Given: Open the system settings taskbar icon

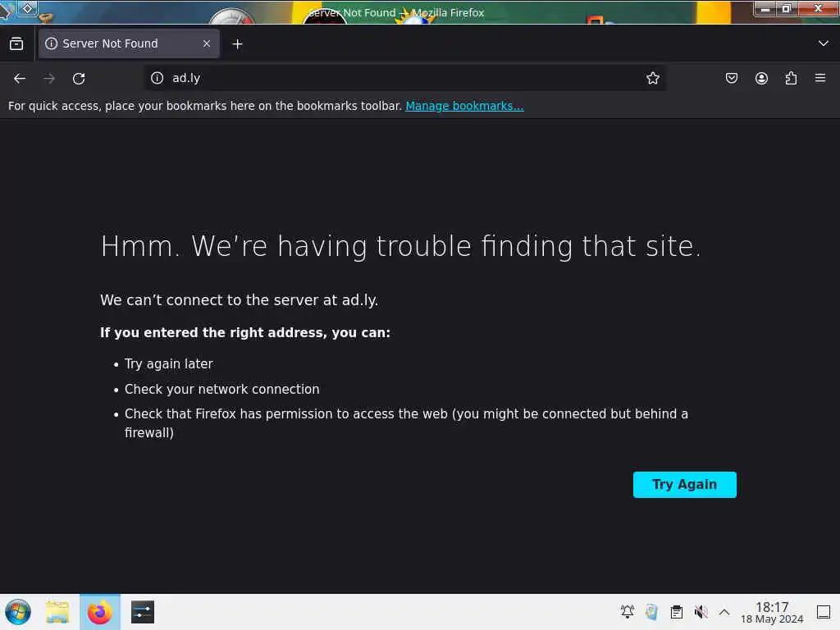Looking at the screenshot, I should click(x=143, y=612).
